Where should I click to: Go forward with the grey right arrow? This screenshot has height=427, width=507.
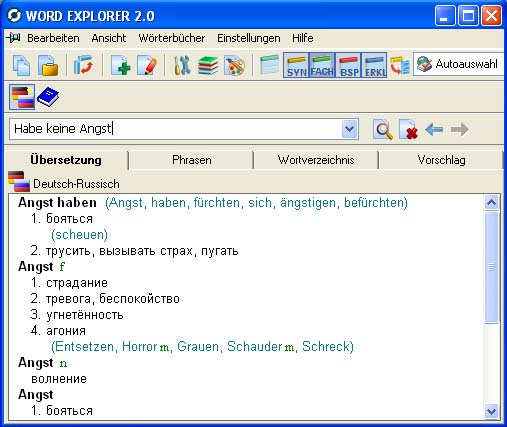coord(460,129)
